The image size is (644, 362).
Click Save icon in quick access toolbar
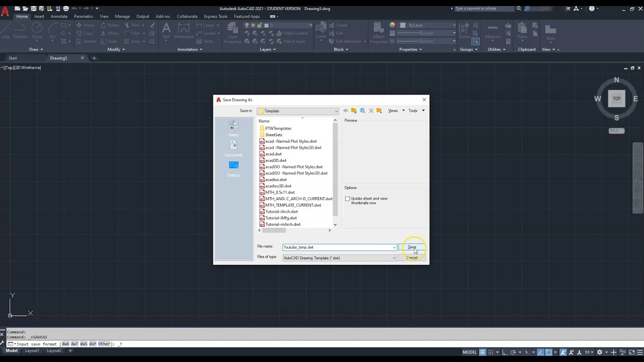(34, 9)
